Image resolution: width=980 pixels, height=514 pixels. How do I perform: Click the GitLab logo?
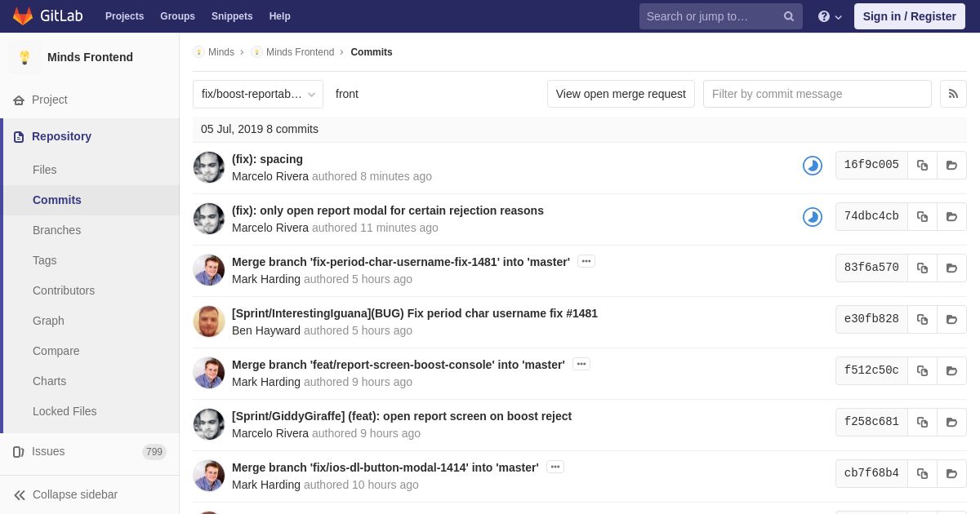(48, 16)
